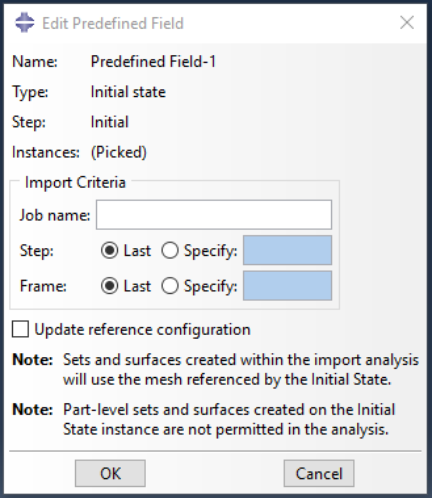The width and height of the screenshot is (432, 498).
Task: Select the Last radio button for Frame
Action: [109, 286]
